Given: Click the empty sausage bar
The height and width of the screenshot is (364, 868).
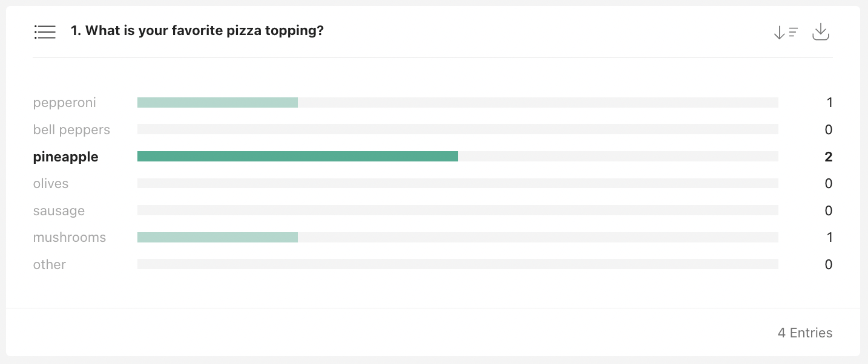Looking at the screenshot, I should (458, 210).
